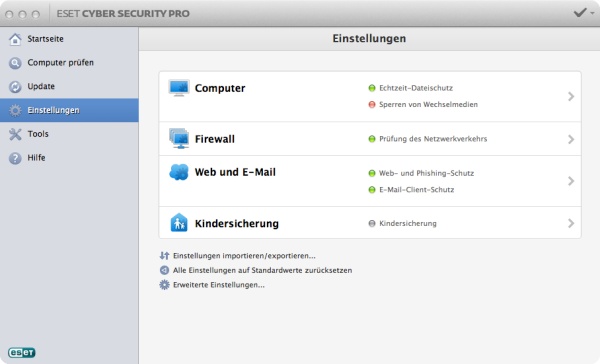This screenshot has width=600, height=364.
Task: Toggle the red Sperren von Wechselmedien status
Action: point(372,104)
